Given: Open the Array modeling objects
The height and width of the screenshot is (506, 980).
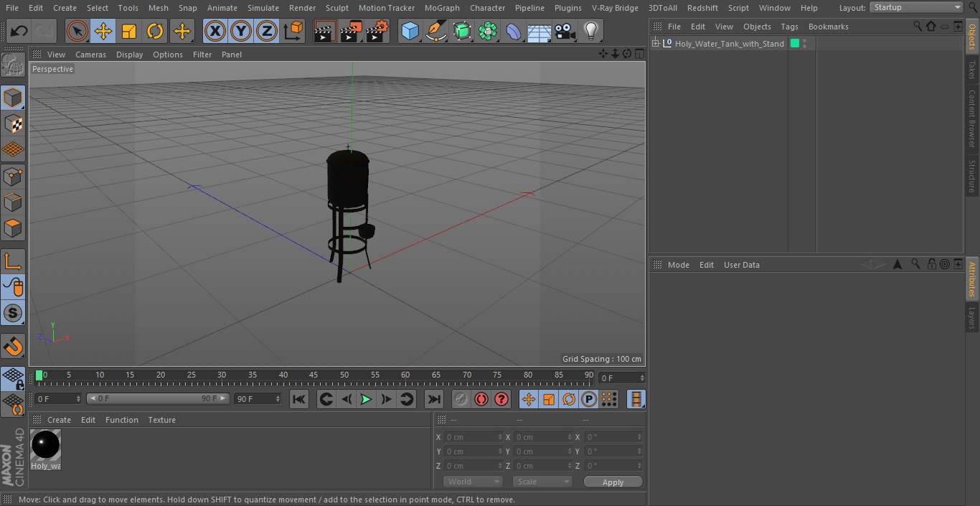Looking at the screenshot, I should 488,31.
